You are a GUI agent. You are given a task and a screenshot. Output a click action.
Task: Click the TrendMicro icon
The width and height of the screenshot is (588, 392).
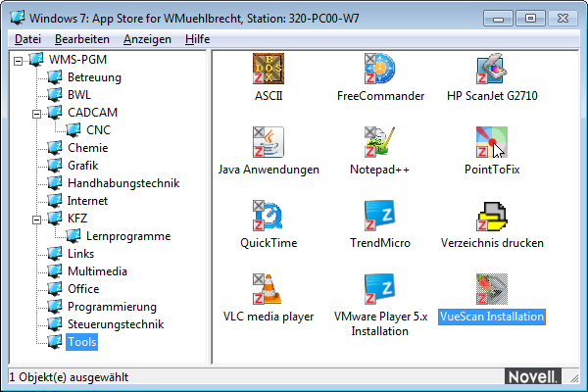[380, 216]
